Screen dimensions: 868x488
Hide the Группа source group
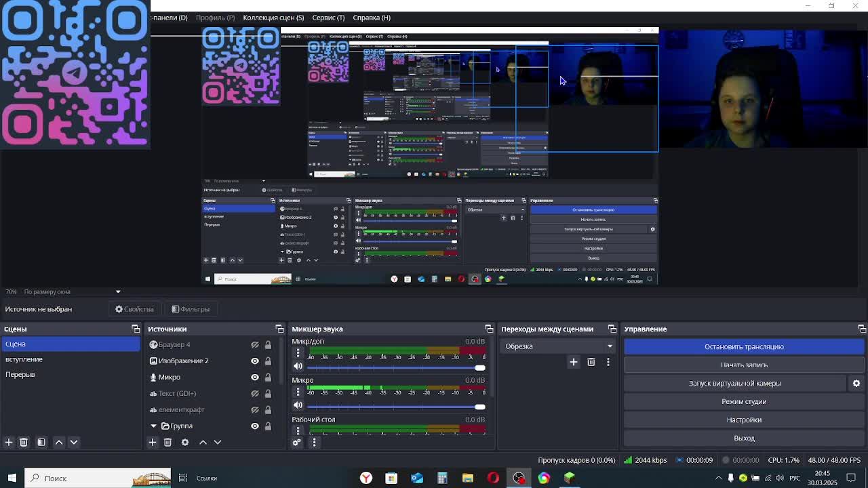255,426
